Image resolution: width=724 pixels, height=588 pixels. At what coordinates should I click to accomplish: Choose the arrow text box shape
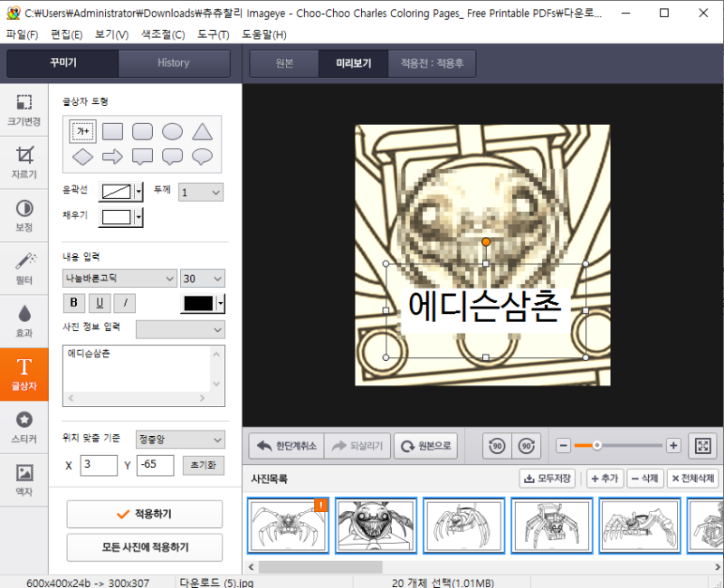coord(112,156)
